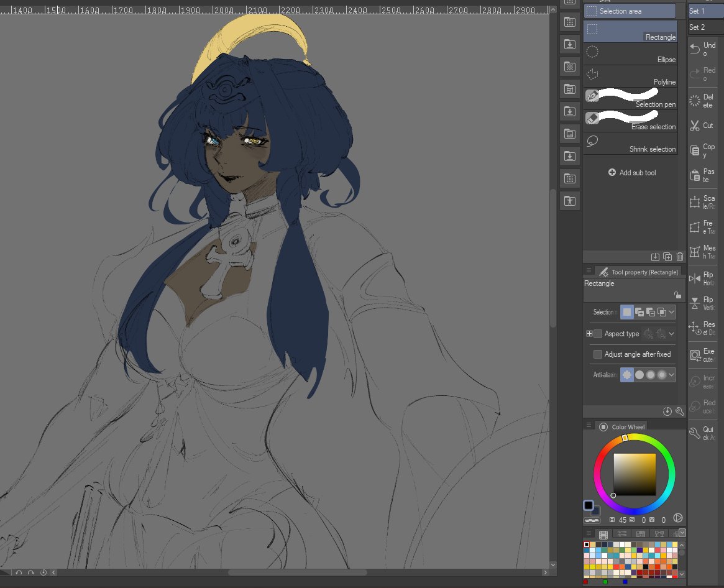
Task: Rotate canvas left using the bottom-bar icon
Action: click(x=19, y=572)
